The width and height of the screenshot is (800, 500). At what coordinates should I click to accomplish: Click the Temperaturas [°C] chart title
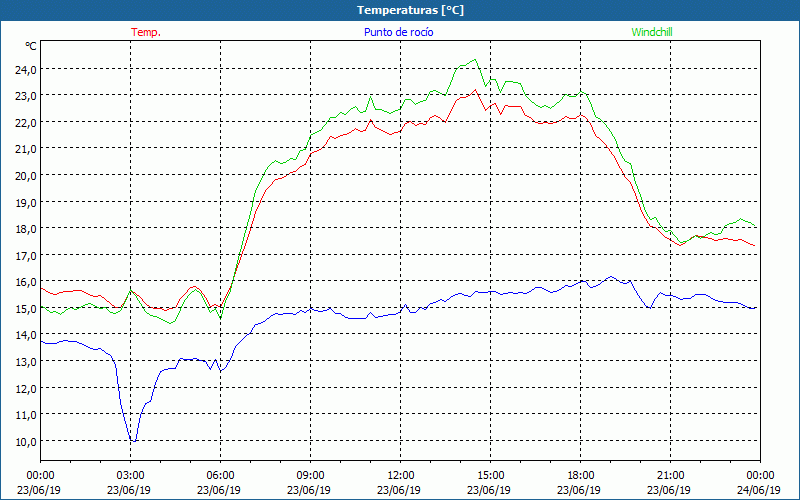click(410, 10)
